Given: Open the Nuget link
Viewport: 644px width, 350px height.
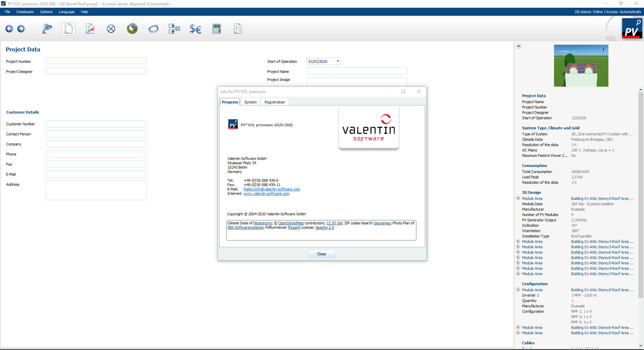Looking at the screenshot, I should pyautogui.click(x=294, y=227).
